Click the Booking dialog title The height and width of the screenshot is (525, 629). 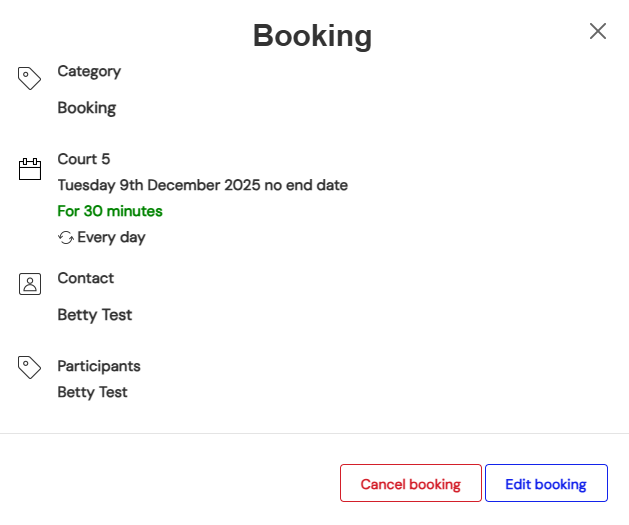point(312,36)
